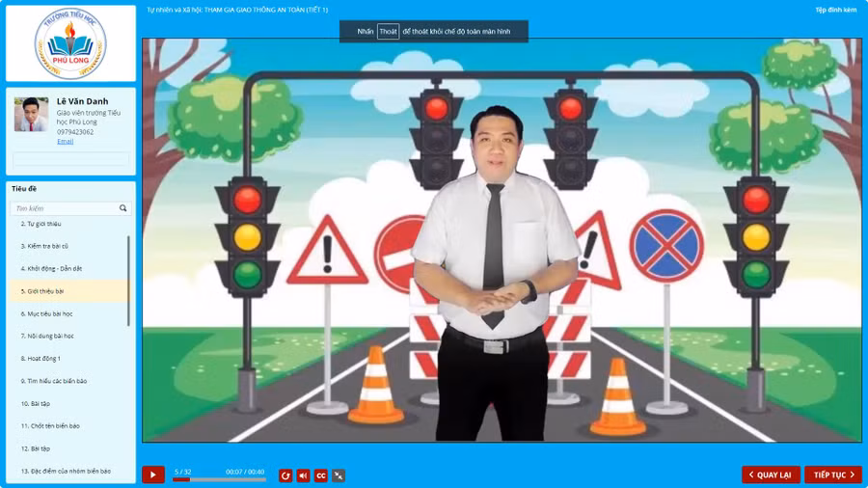Exit full screen with the collapse icon
868x488 pixels.
coord(339,475)
